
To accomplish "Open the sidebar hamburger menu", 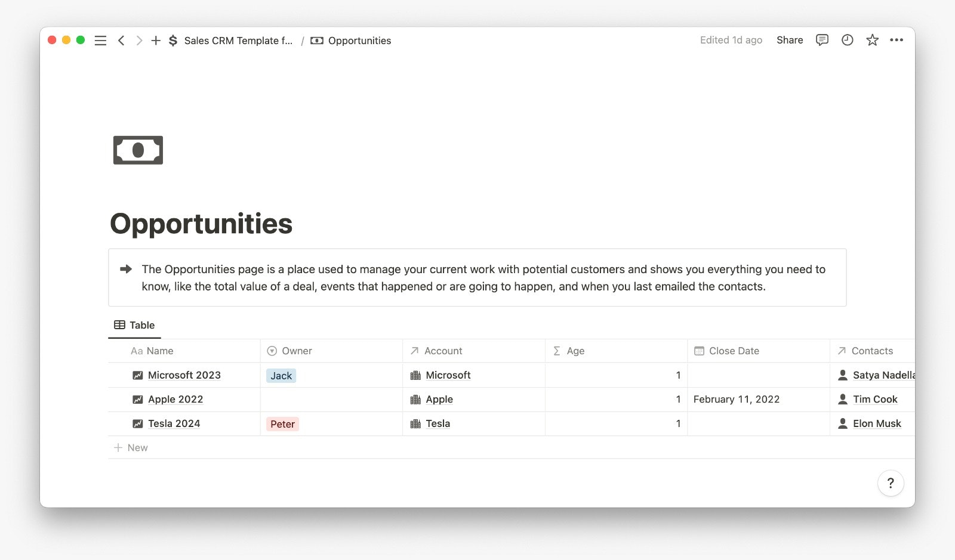I will tap(100, 41).
